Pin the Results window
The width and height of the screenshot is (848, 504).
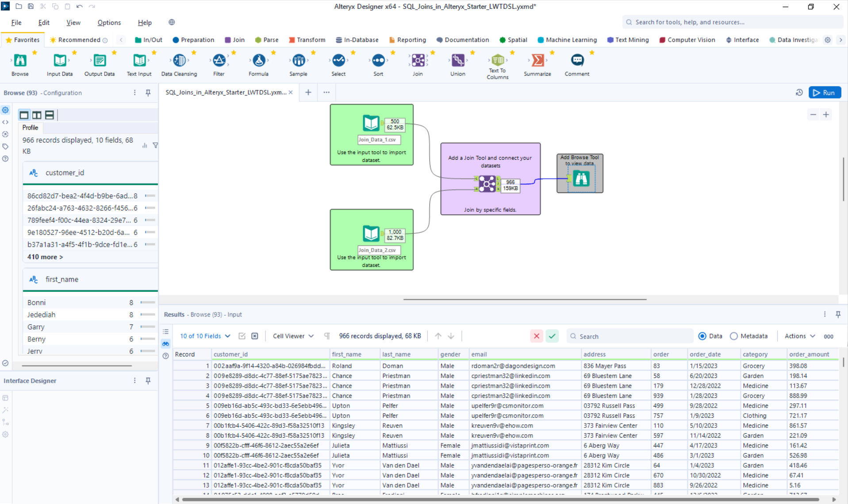point(838,314)
